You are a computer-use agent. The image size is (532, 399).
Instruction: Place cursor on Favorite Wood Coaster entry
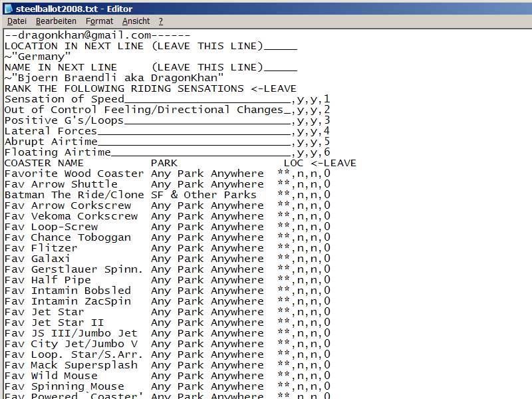click(x=74, y=174)
